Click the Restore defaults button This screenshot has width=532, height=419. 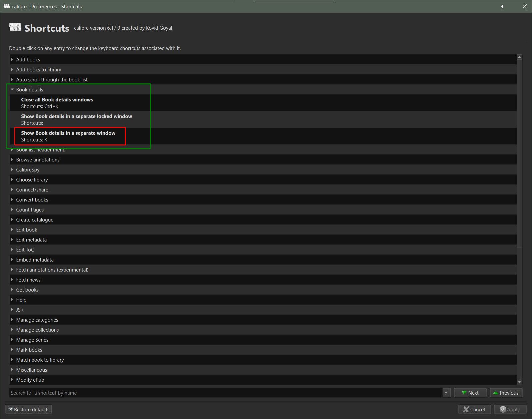tap(29, 409)
